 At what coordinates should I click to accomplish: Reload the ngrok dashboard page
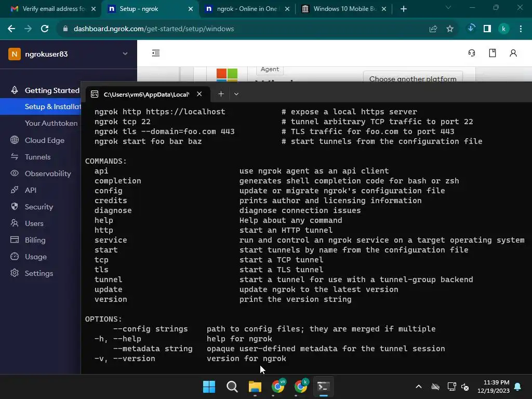coord(45,29)
